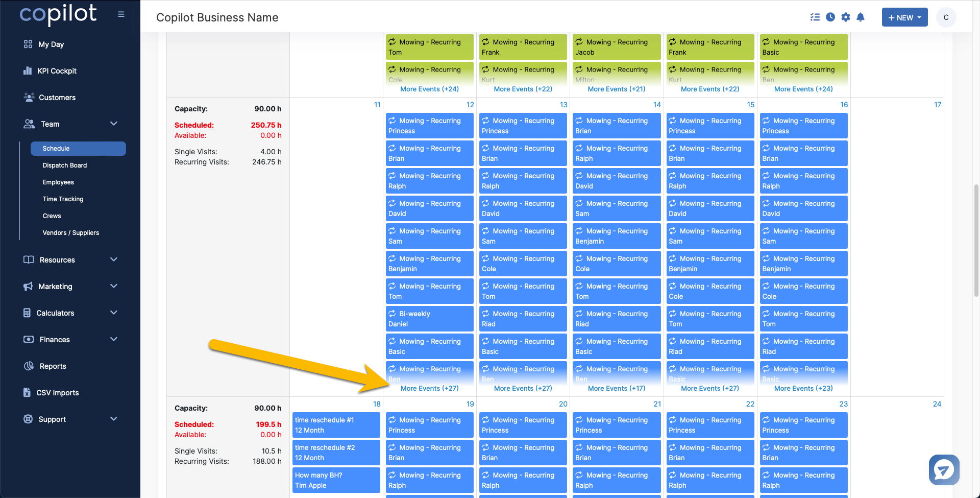Click date number 11
Viewport: 980px width, 498px height.
pos(377,105)
